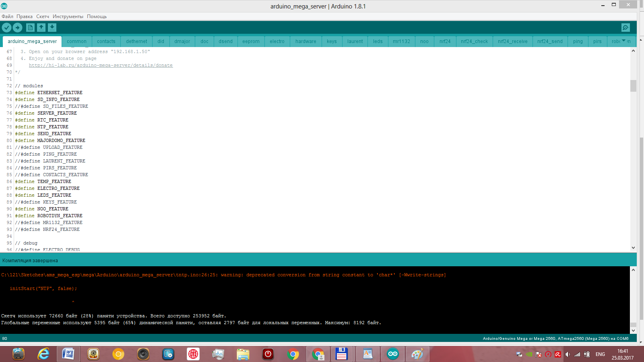644x362 pixels.
Task: Switch to the nrf24 tab
Action: pyautogui.click(x=445, y=41)
